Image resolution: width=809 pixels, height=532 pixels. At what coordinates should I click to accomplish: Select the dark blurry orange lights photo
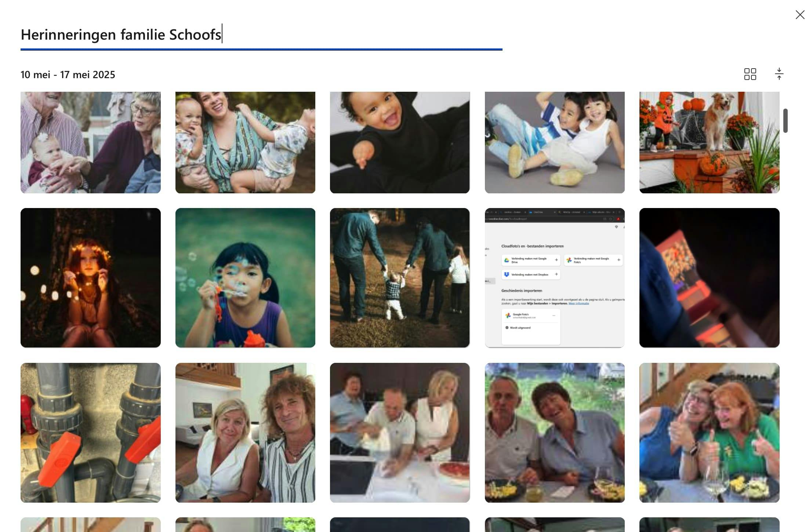(x=709, y=278)
